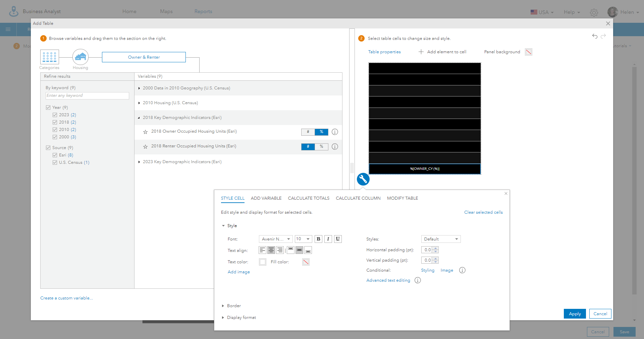The width and height of the screenshot is (644, 339).
Task: Open Advanced text editing link
Action: tap(388, 280)
